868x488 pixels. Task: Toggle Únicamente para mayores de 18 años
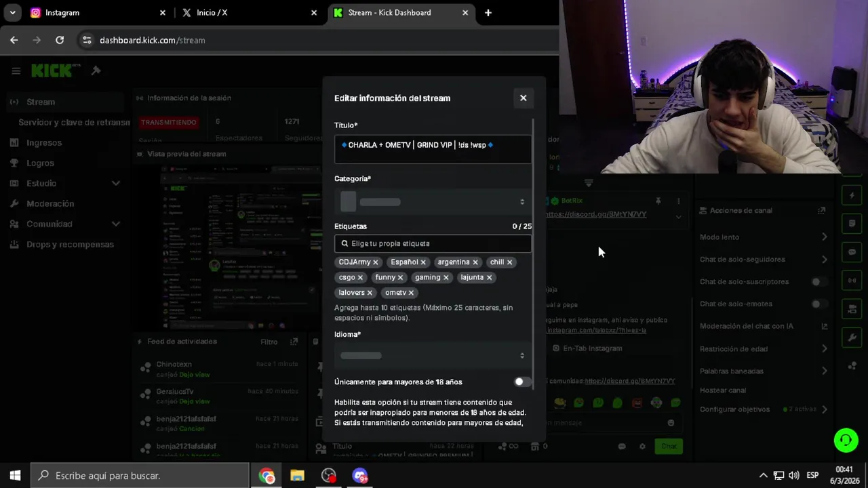pos(522,382)
